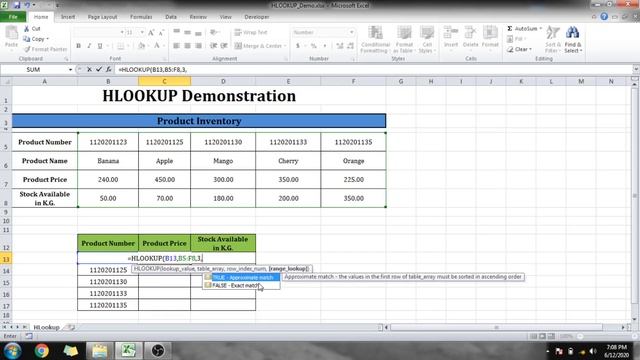
Task: Open the Merge & Center dropdown arrow
Action: (285, 46)
